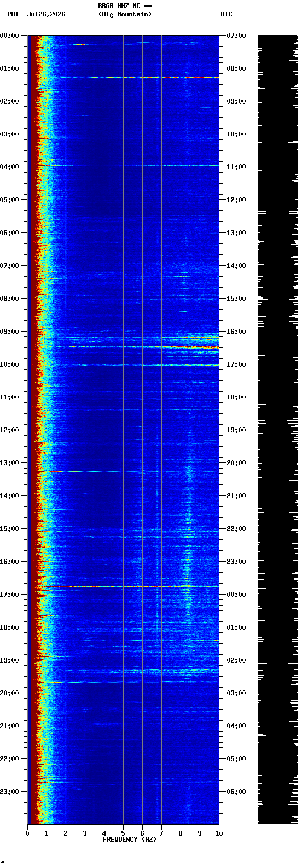Viewport: 302px width, 868px height.
Task: Click the 3 frequency axis tick label
Action: tap(85, 833)
